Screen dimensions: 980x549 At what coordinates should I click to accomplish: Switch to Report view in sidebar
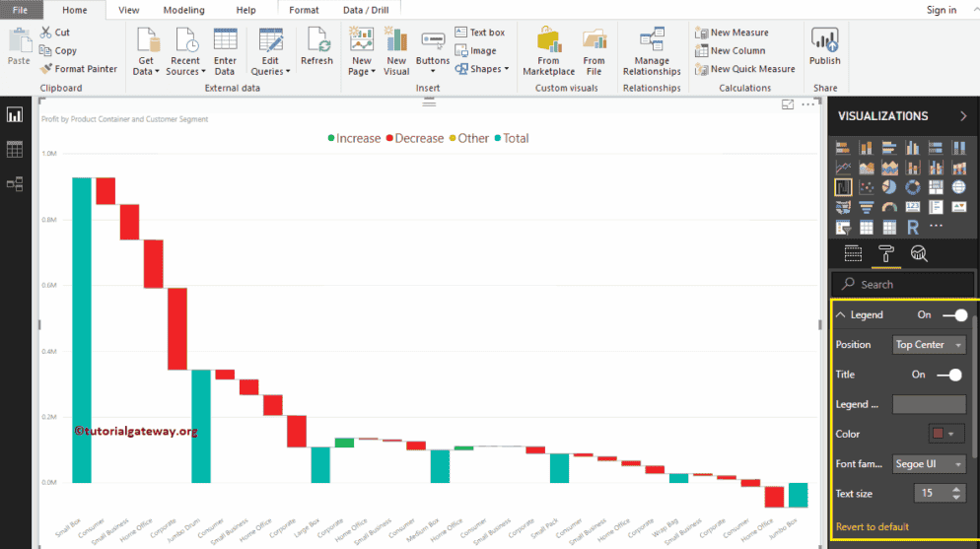pyautogui.click(x=15, y=115)
